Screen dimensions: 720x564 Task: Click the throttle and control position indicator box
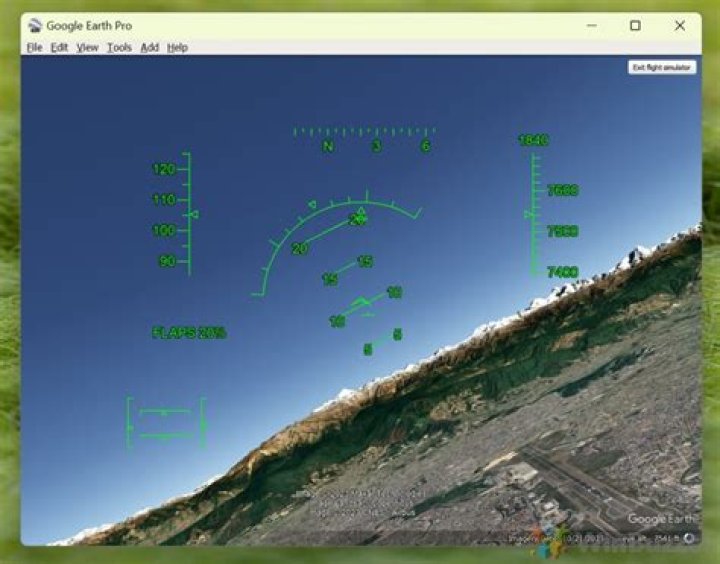[166, 423]
